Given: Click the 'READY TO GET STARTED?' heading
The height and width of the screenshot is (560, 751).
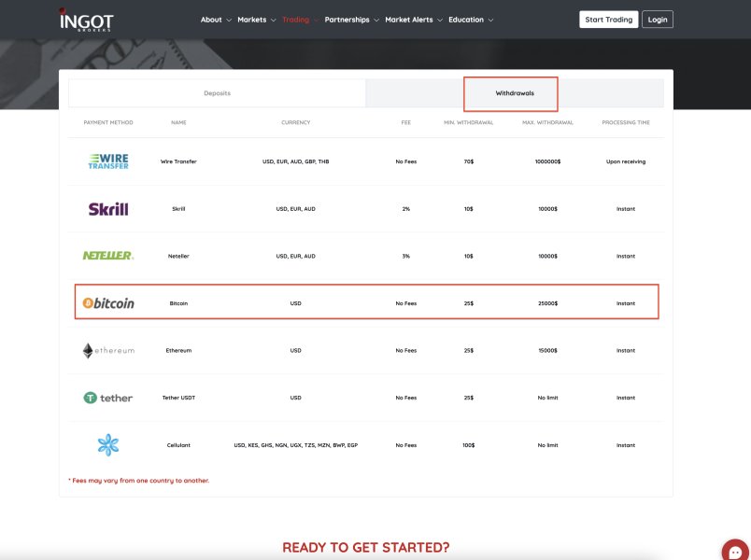Looking at the screenshot, I should [366, 547].
